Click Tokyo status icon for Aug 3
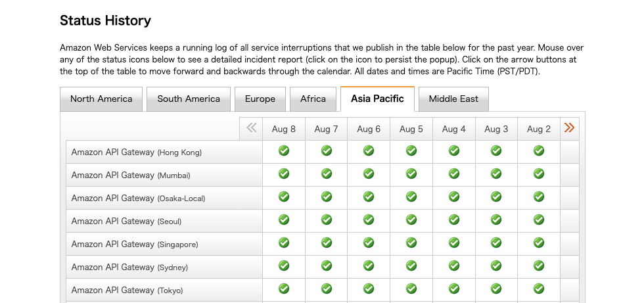 pos(496,289)
